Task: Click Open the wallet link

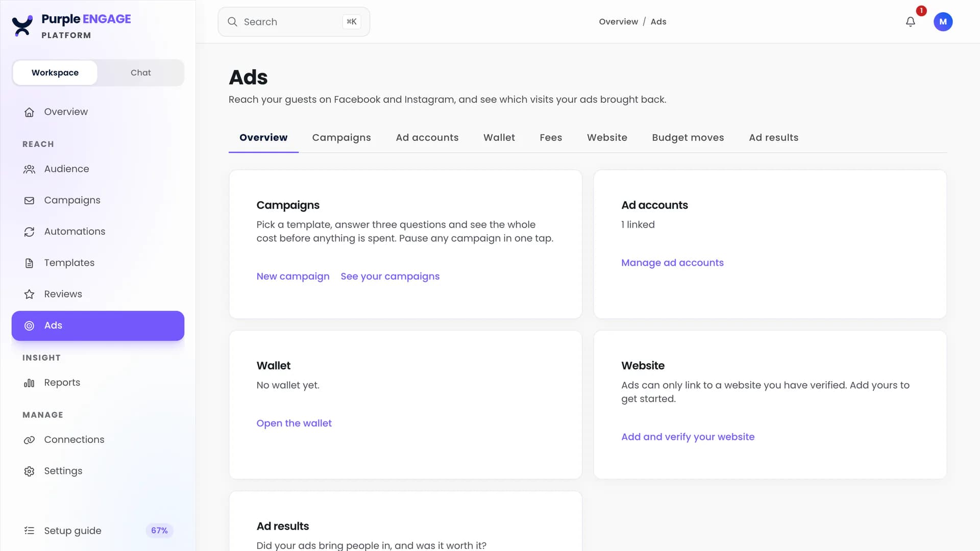Action: pyautogui.click(x=294, y=423)
